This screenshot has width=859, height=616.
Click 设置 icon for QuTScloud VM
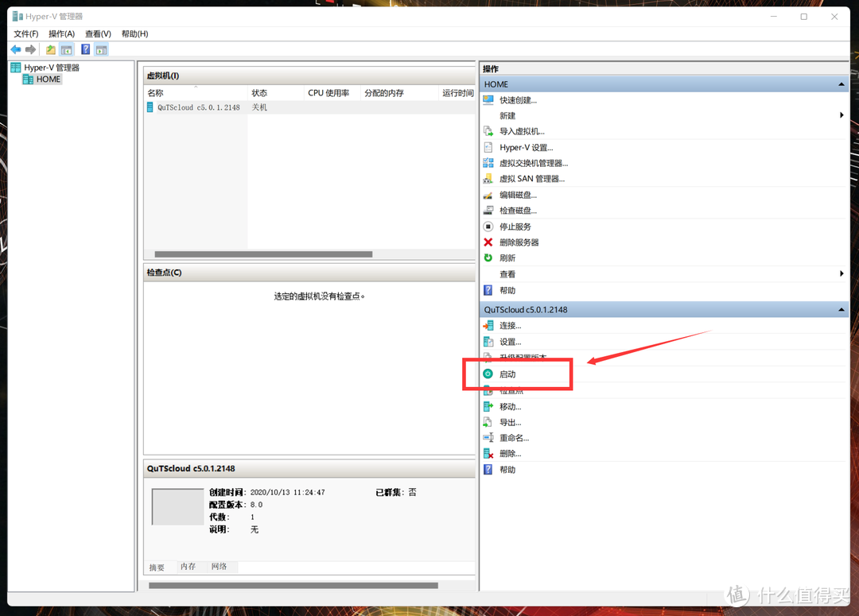488,342
